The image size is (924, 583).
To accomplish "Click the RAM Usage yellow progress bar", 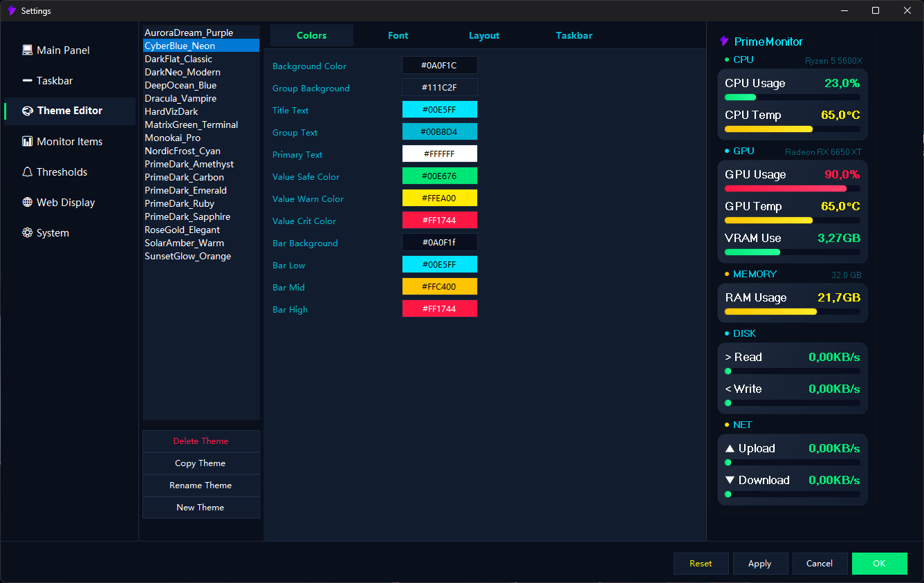I will pyautogui.click(x=793, y=311).
